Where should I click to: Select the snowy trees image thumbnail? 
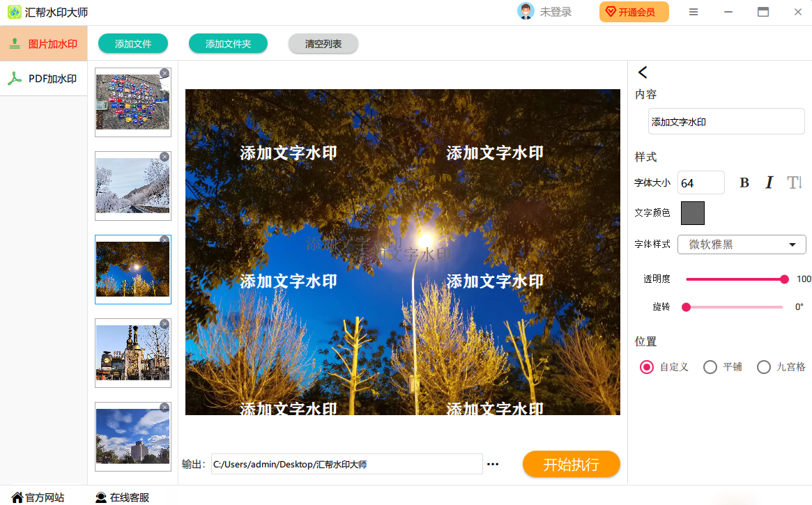click(132, 186)
